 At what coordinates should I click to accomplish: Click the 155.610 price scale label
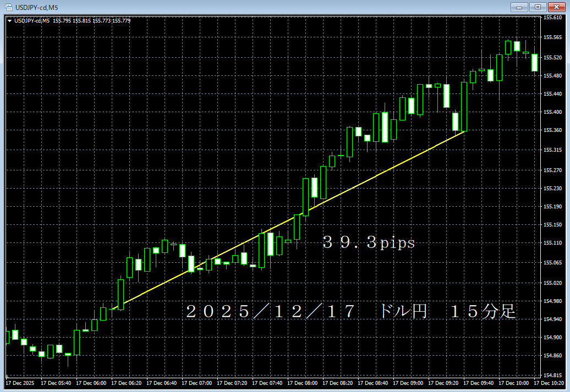[x=553, y=17]
